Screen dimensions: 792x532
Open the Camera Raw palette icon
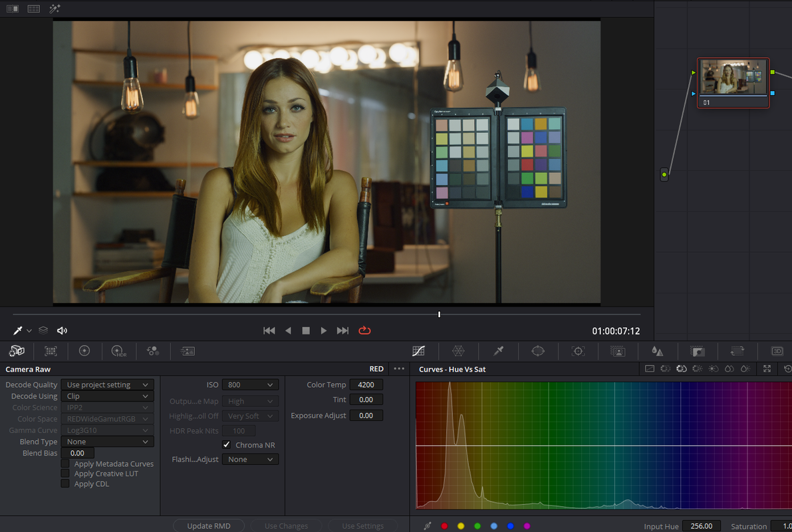coord(17,350)
